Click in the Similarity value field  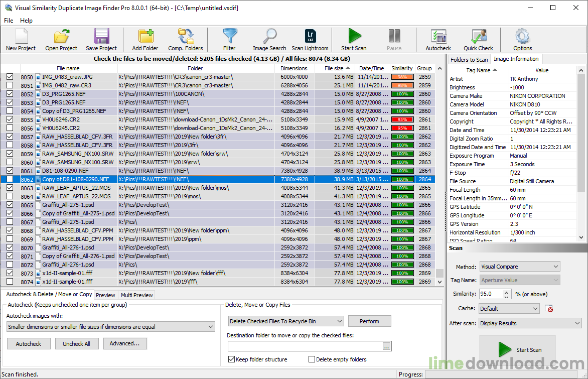(x=491, y=294)
